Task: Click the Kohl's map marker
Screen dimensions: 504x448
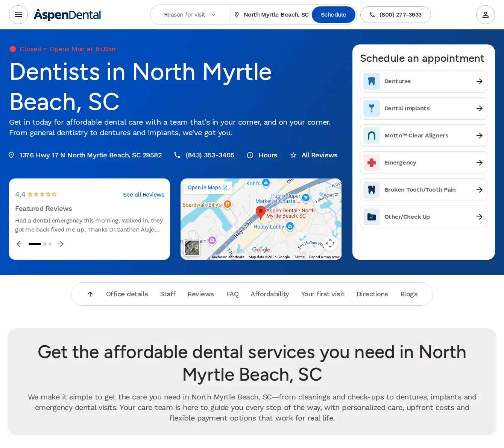Action: 266,183
